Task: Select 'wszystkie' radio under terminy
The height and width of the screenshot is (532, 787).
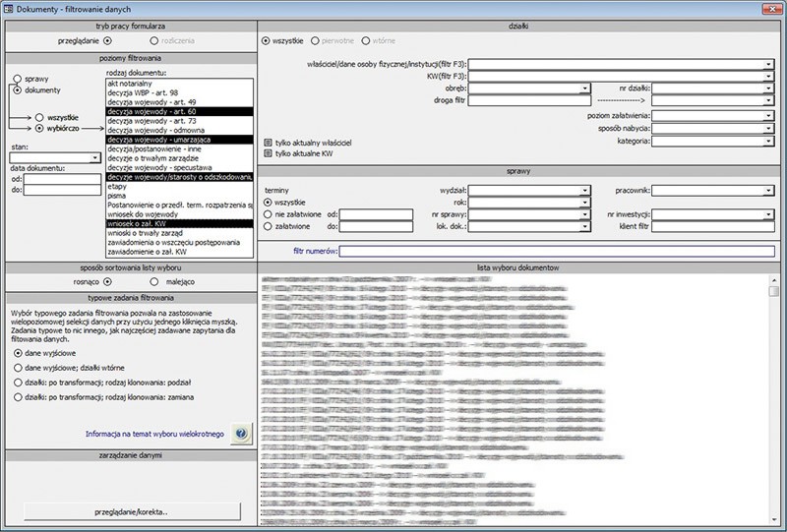Action: pyautogui.click(x=268, y=203)
